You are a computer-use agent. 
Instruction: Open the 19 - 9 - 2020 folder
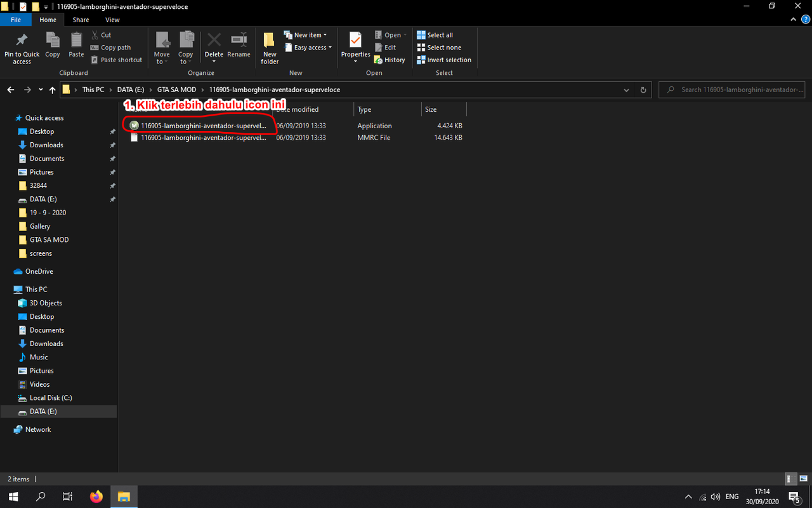[48, 213]
